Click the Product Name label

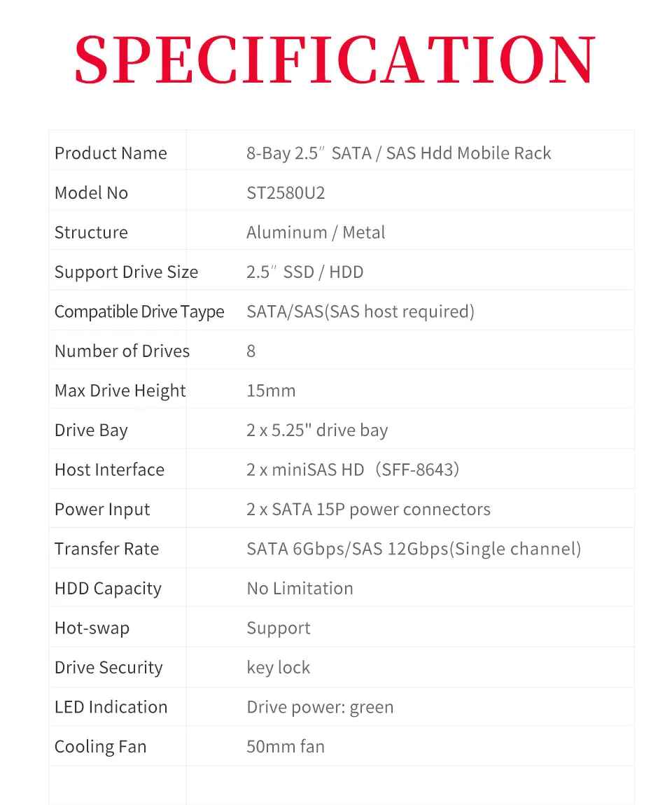[x=111, y=153]
